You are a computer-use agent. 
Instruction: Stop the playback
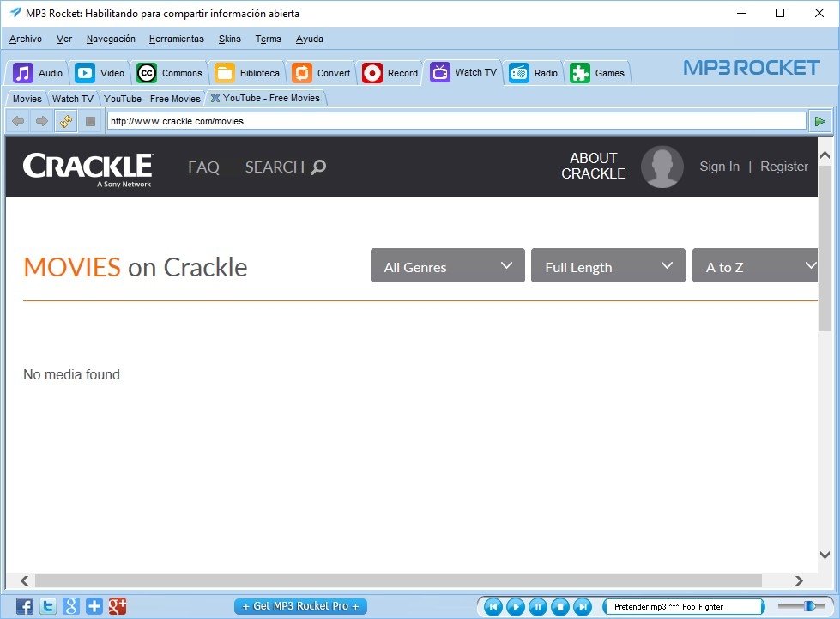(x=560, y=607)
